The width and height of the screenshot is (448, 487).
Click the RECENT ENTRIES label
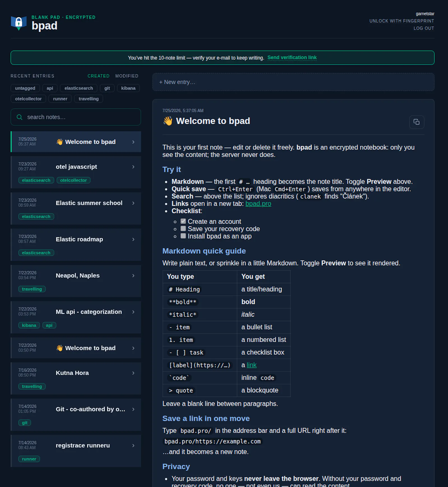[x=32, y=76]
